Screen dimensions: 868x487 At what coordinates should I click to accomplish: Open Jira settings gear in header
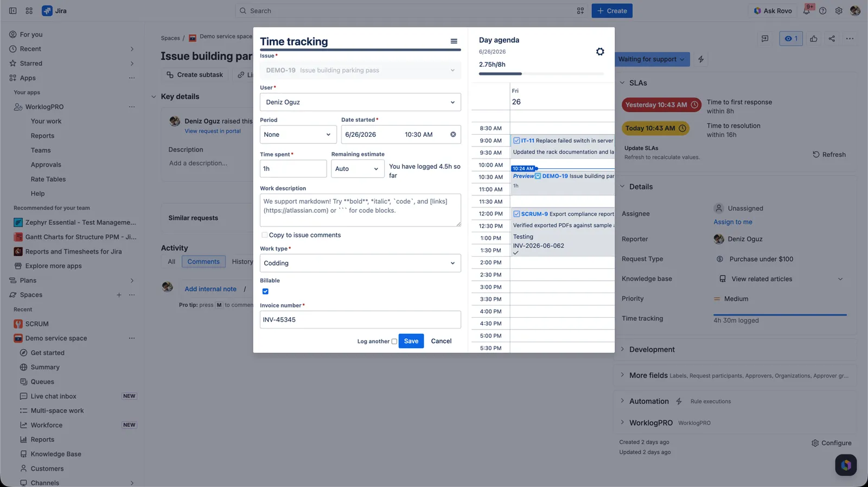[839, 11]
